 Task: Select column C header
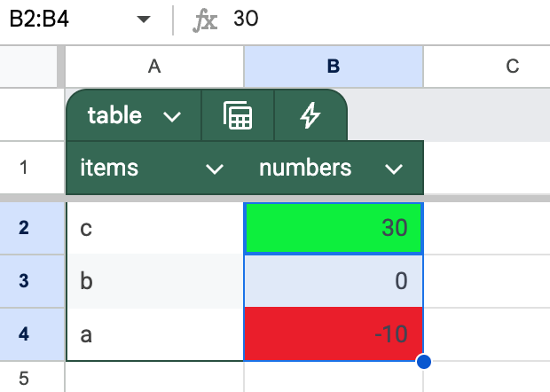pyautogui.click(x=487, y=67)
